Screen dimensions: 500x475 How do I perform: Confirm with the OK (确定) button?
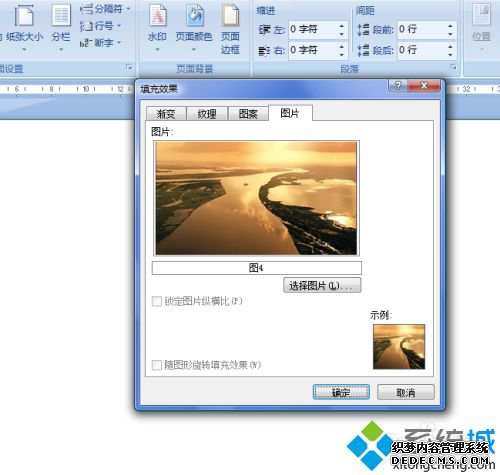341,392
